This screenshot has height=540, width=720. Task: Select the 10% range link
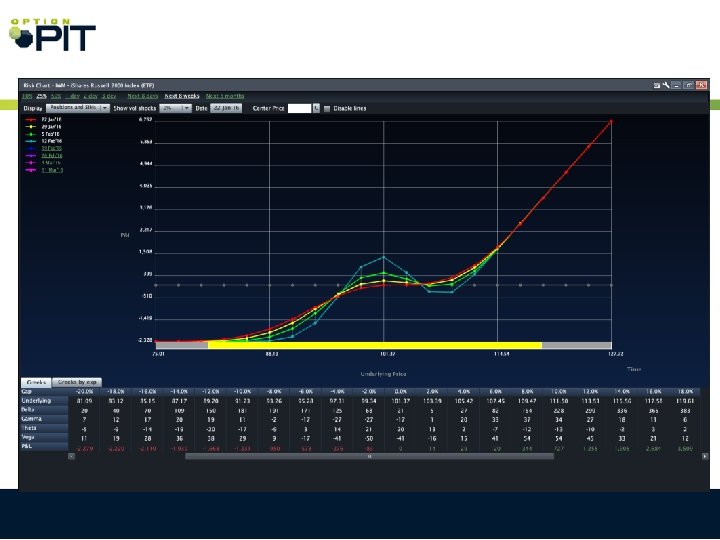[x=27, y=96]
